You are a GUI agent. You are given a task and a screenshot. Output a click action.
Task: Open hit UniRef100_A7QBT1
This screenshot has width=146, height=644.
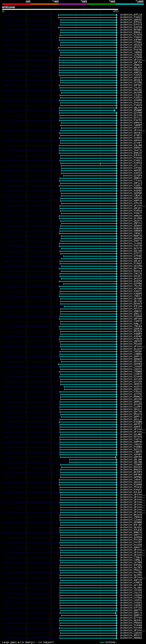click(x=131, y=135)
